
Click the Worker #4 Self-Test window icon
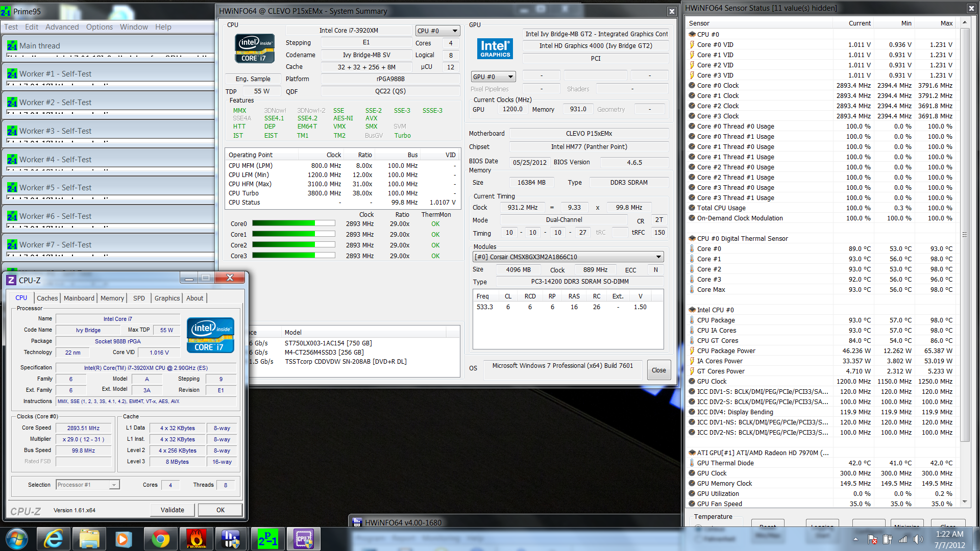12,160
